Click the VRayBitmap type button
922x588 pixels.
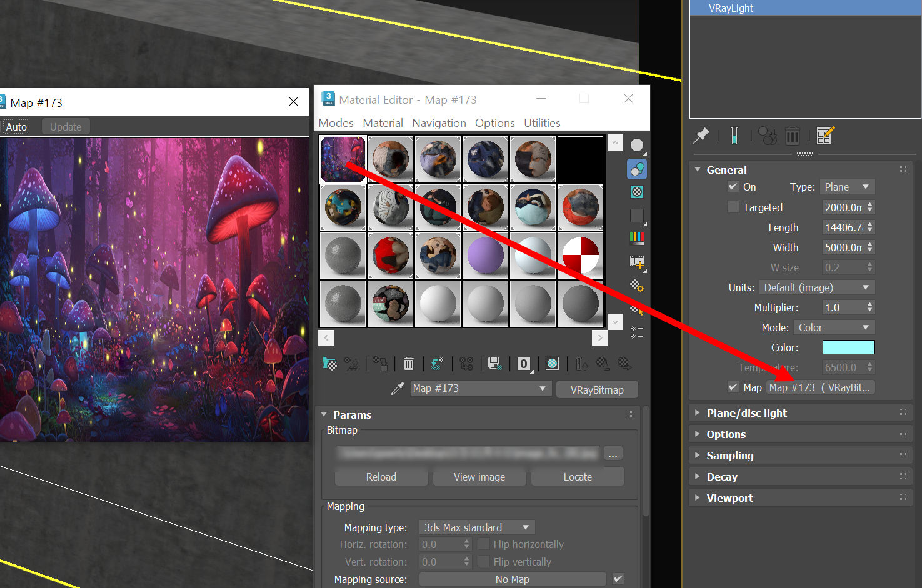(597, 390)
